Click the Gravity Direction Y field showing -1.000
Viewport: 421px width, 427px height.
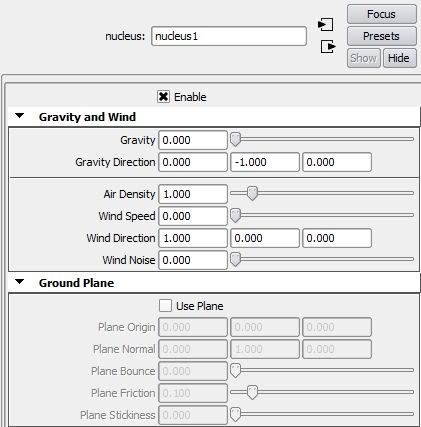click(x=265, y=162)
